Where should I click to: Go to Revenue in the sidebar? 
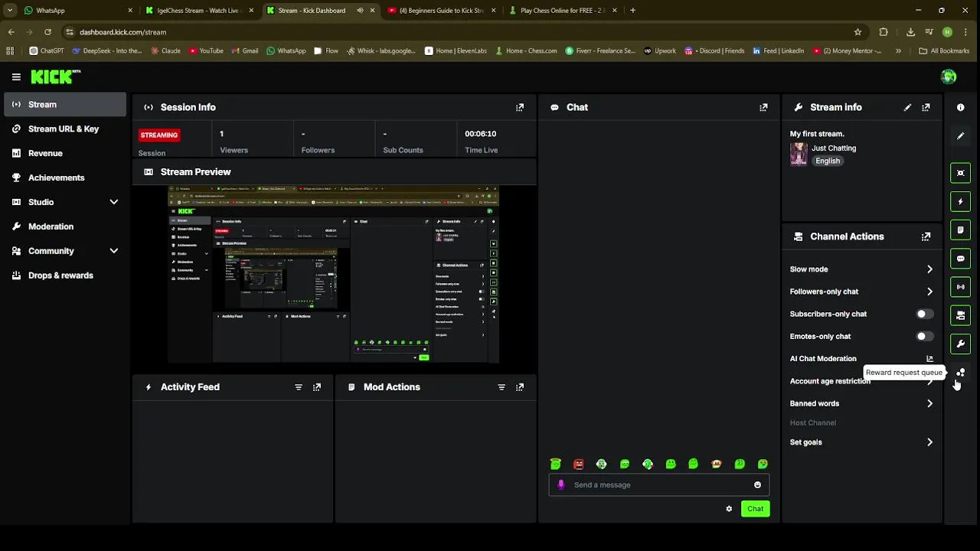pos(65,153)
